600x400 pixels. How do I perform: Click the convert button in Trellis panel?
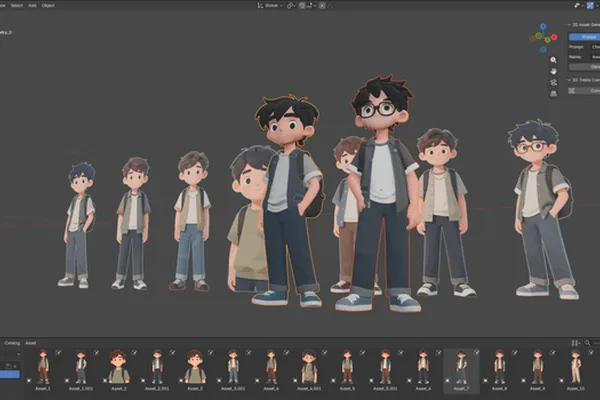click(589, 91)
